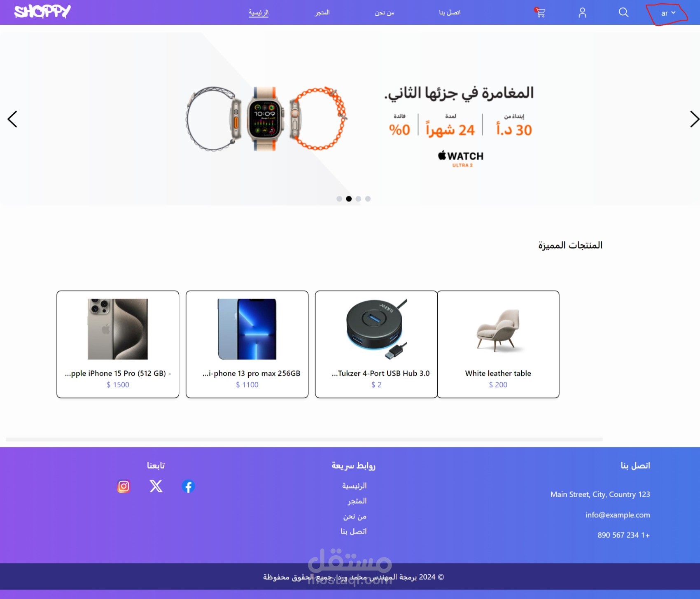
Task: Select the last carousel dot
Action: click(x=368, y=199)
